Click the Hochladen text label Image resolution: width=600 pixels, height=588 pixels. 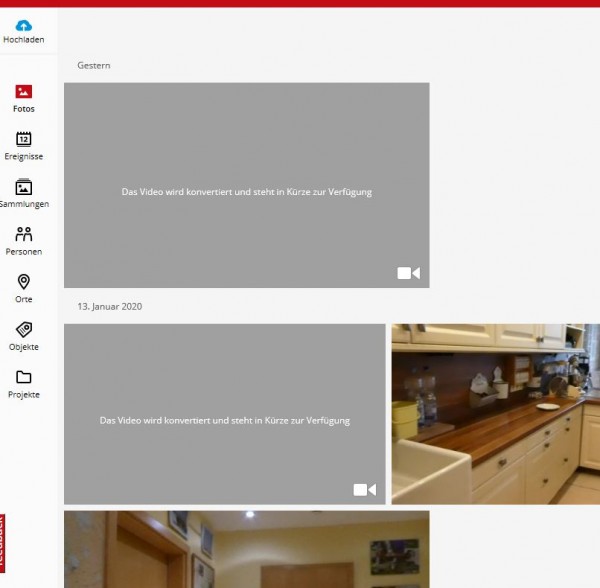[x=24, y=39]
